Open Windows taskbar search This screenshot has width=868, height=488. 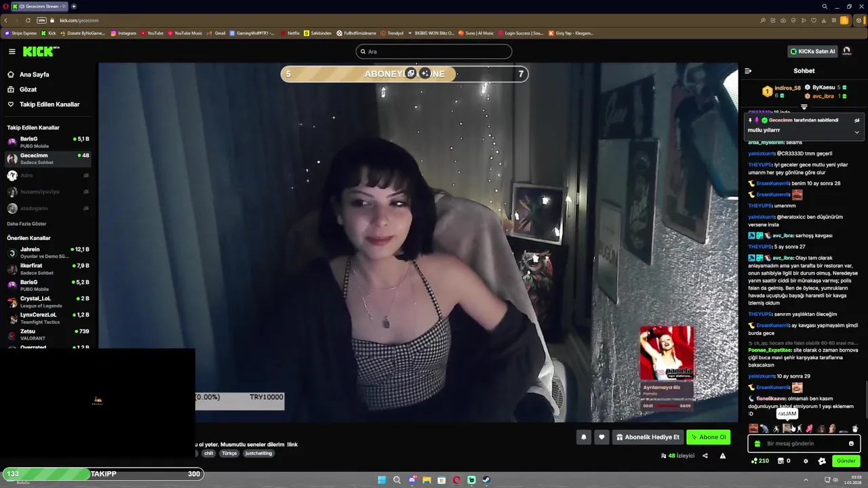(x=397, y=480)
